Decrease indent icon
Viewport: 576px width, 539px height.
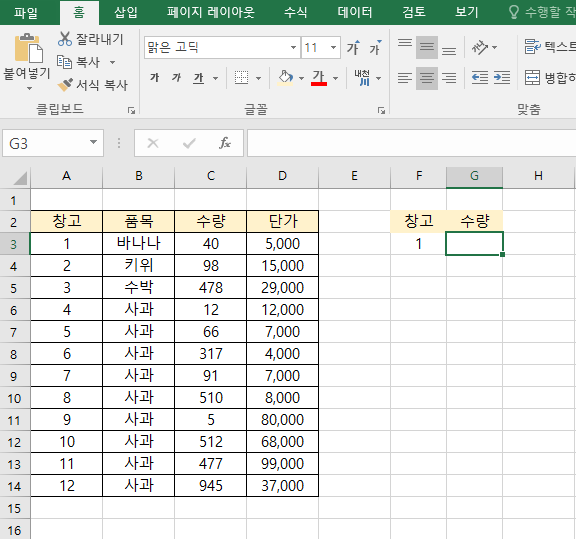480,78
